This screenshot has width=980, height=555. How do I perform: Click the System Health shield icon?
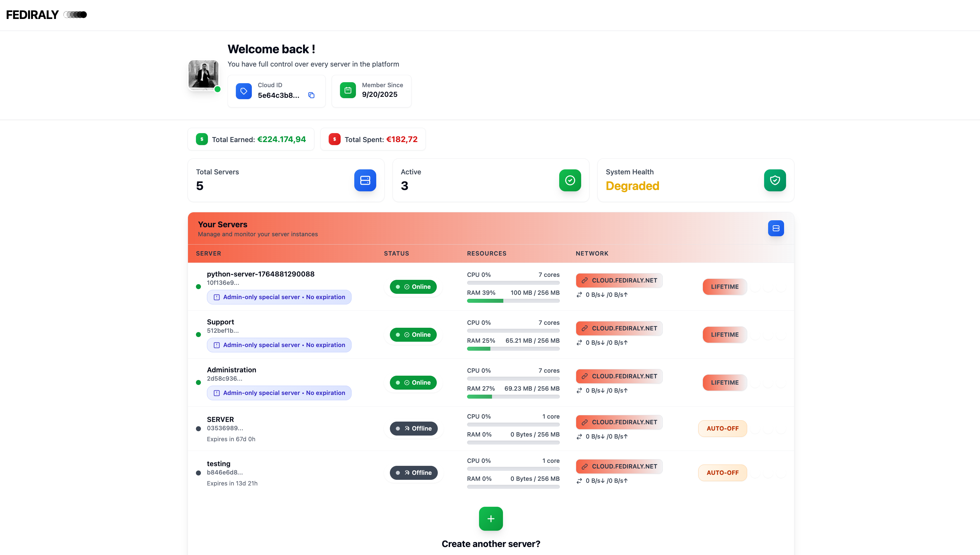coord(775,180)
